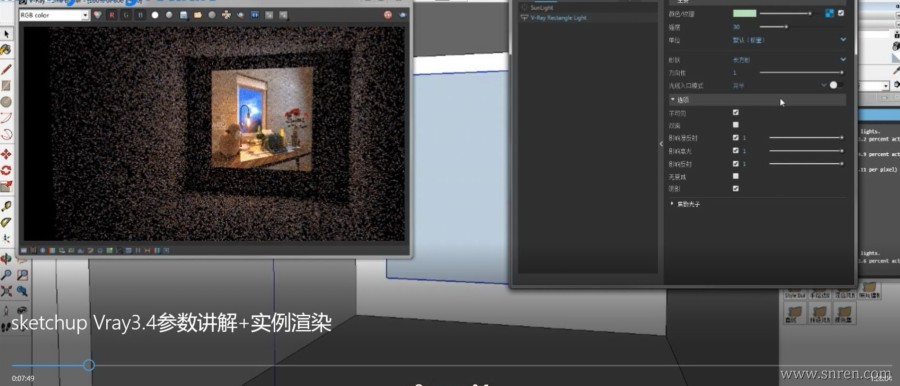Click the Save image floppy icon
900x386 pixels.
(184, 16)
